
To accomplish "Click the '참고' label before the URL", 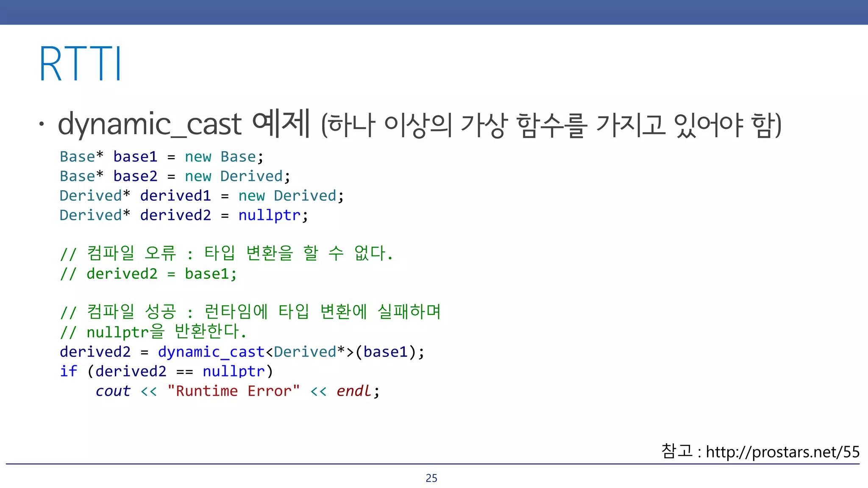I will click(676, 451).
